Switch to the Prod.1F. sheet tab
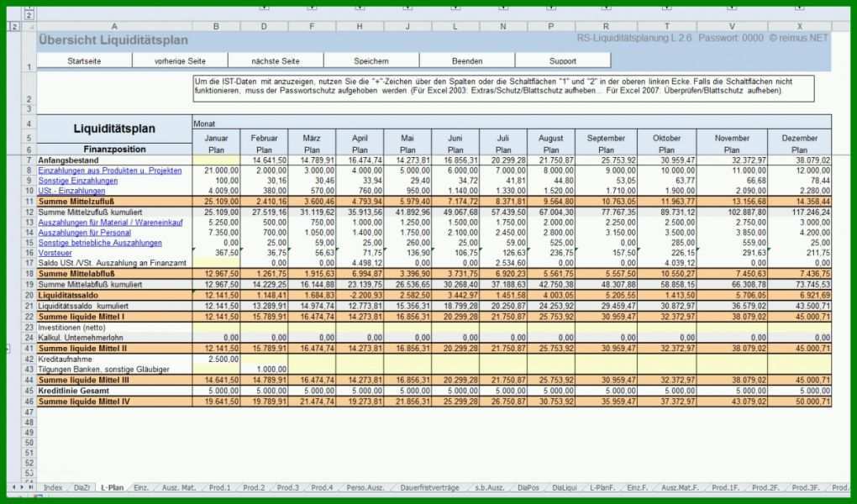Viewport: 857px width, 504px height. pos(725,487)
